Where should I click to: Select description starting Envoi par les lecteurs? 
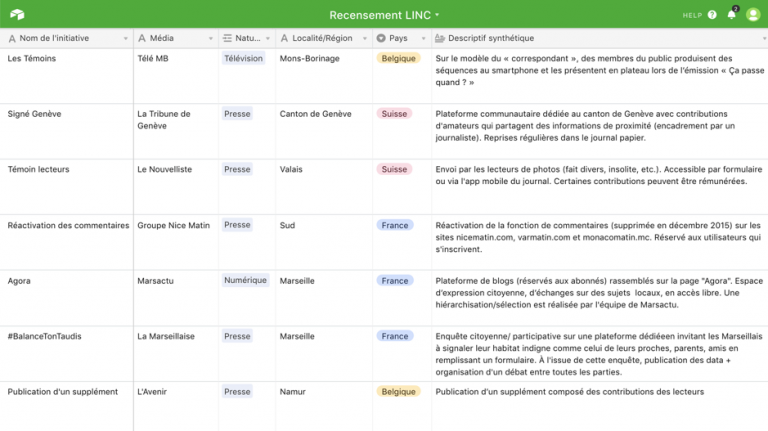click(x=600, y=187)
